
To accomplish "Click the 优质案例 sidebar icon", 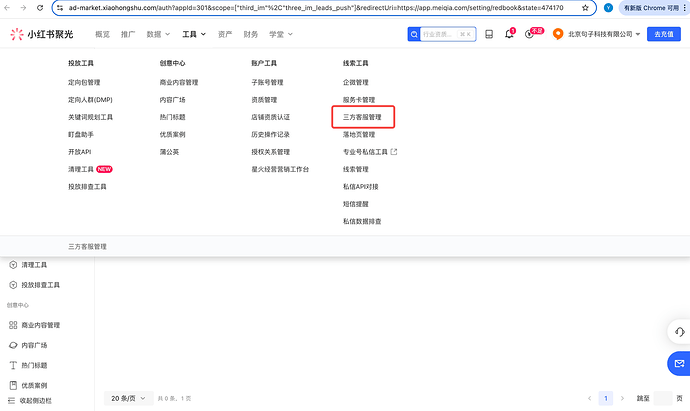I will [13, 385].
